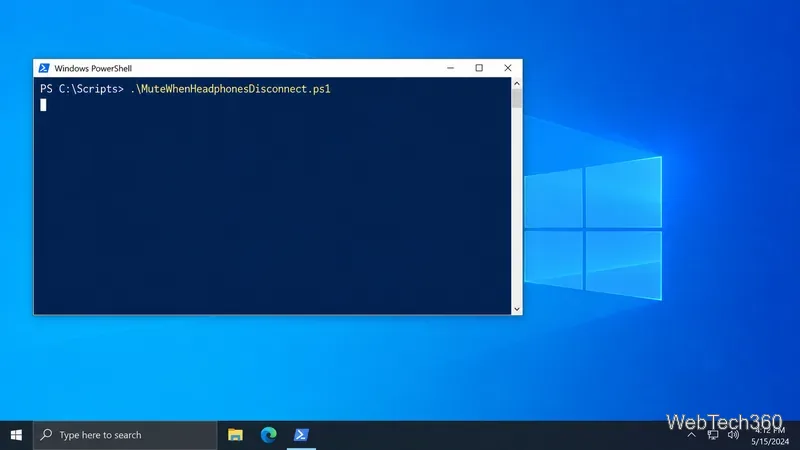The width and height of the screenshot is (800, 450).
Task: Close the Windows PowerShell window
Action: click(508, 68)
